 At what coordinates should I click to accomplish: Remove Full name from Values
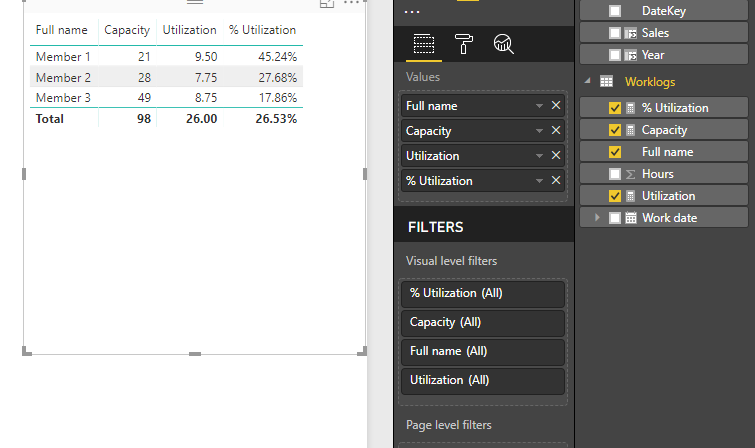[556, 105]
